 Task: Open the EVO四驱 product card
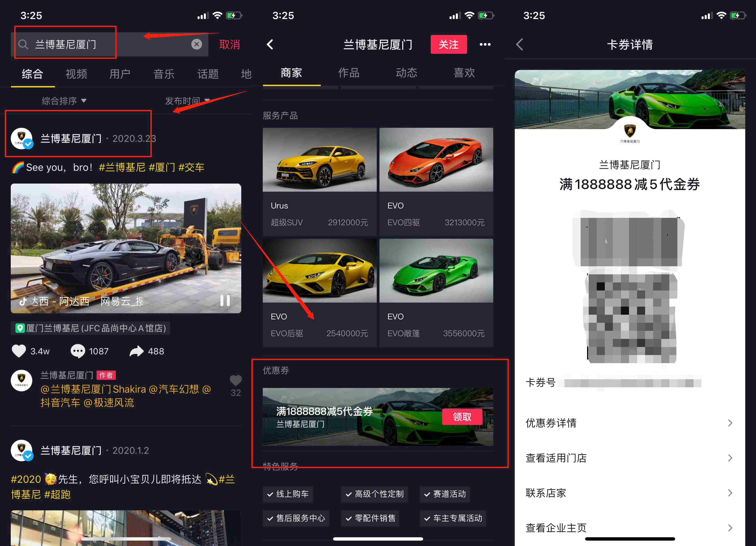pos(436,182)
